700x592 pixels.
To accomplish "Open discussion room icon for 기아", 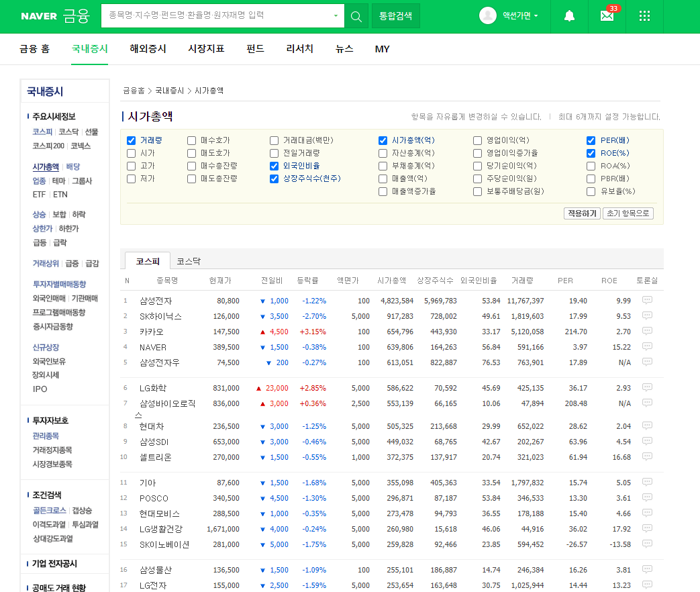I will click(x=647, y=482).
